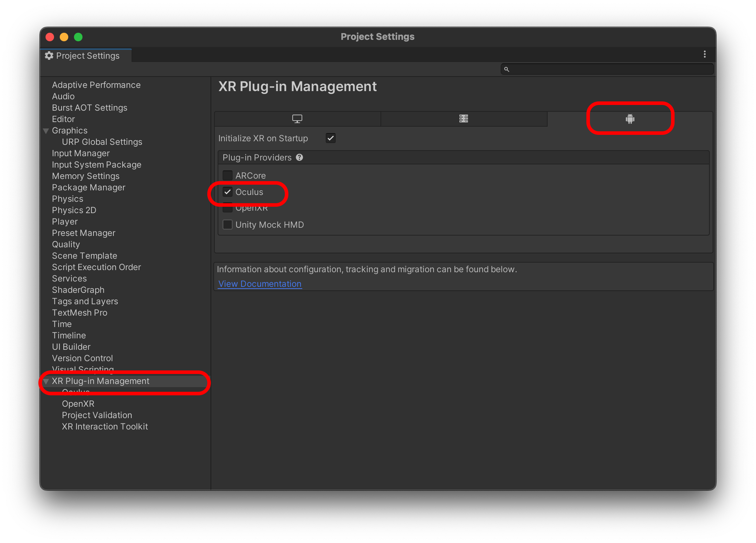Collapse the XR Plug-in Management tree
Screen dimensions: 756x543
click(46, 381)
